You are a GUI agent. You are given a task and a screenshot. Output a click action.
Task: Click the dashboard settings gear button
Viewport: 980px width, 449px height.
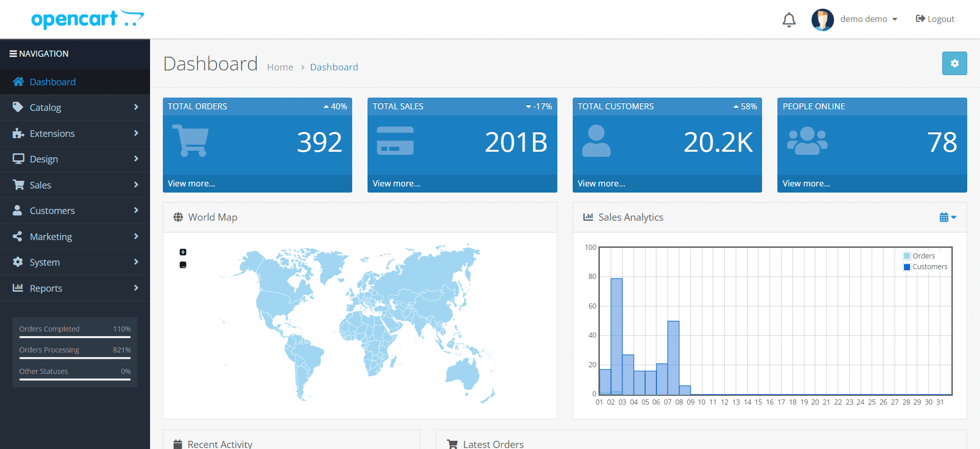pos(954,63)
